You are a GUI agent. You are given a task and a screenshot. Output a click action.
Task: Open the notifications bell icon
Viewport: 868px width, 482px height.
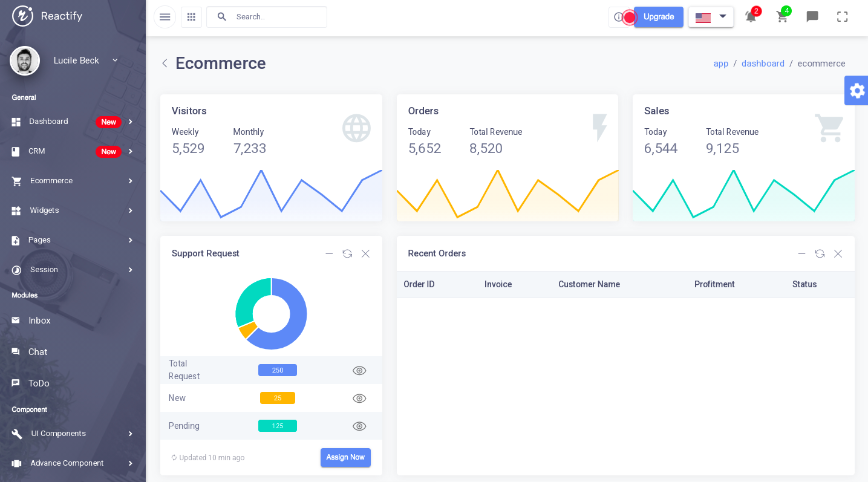coord(751,17)
